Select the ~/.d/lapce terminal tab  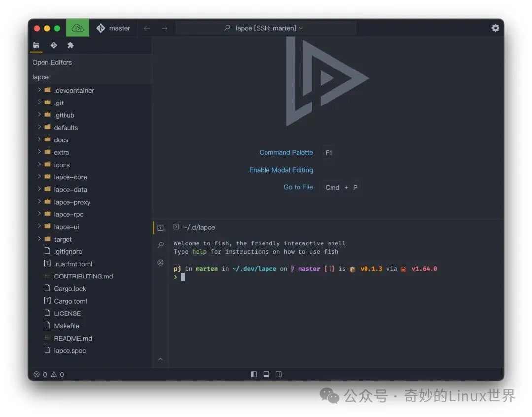click(x=195, y=227)
